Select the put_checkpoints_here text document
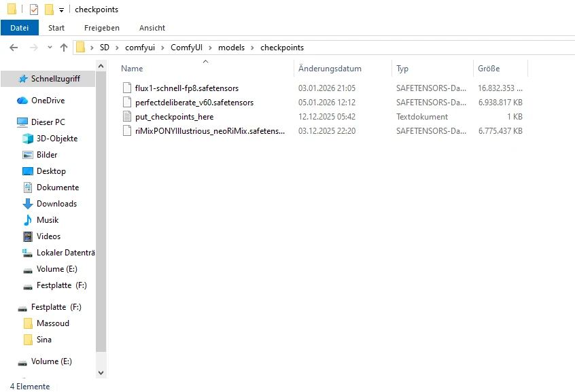The width and height of the screenshot is (575, 392). click(174, 117)
